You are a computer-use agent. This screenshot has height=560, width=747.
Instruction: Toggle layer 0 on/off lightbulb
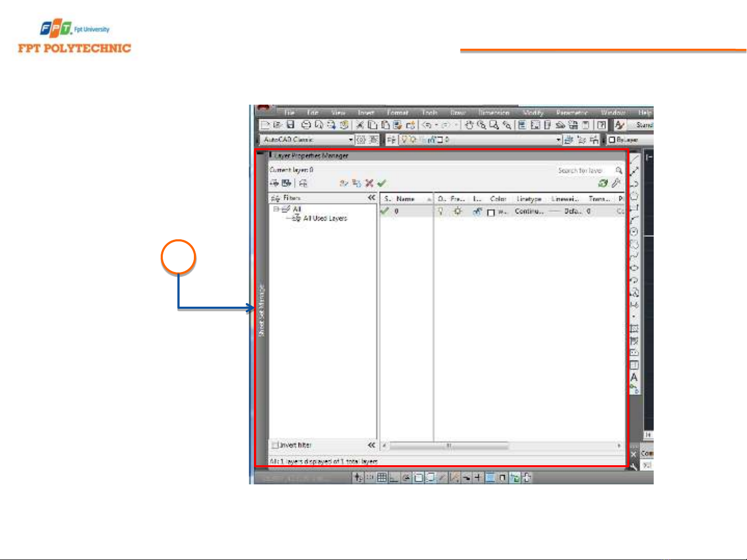click(x=441, y=211)
